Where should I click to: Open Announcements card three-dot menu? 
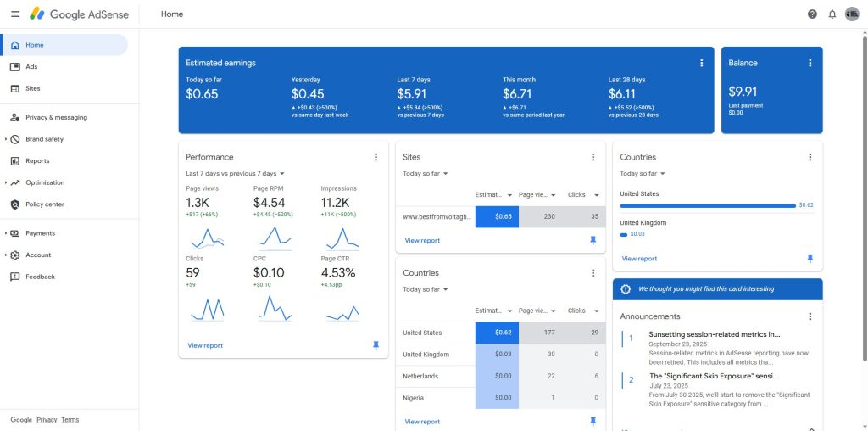[x=810, y=316]
